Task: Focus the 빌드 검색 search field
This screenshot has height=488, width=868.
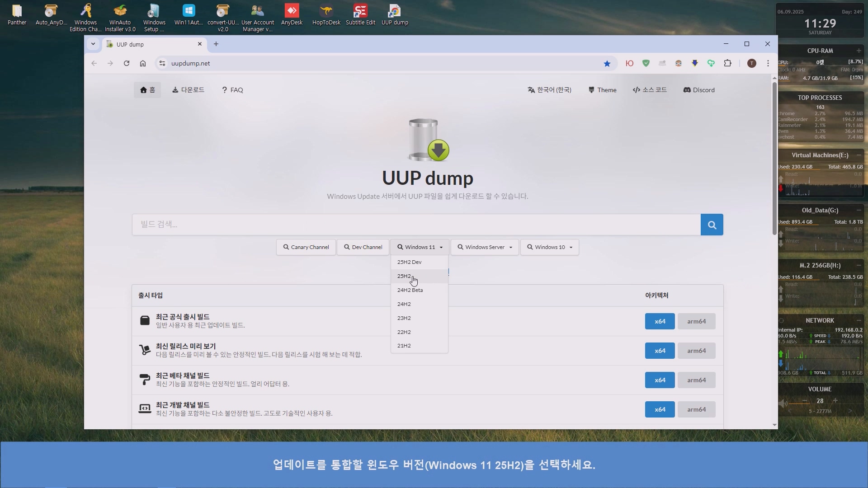Action: click(416, 225)
